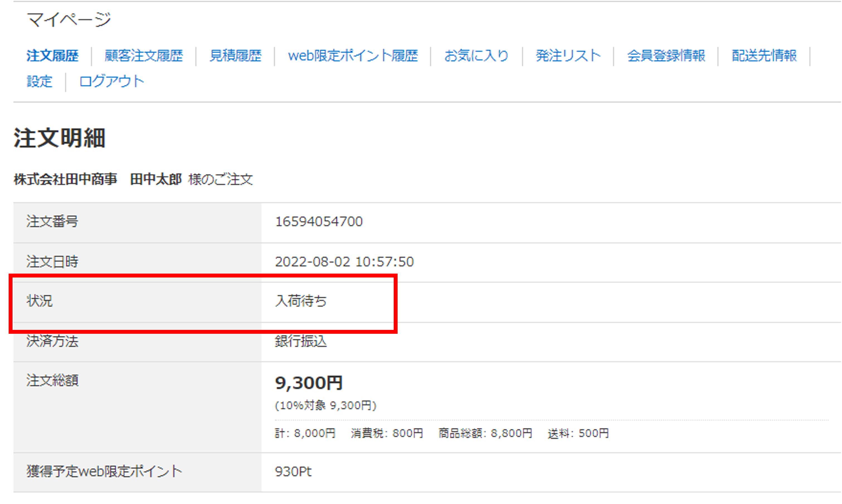
Task: View 会員登録情報
Action: pyautogui.click(x=666, y=55)
